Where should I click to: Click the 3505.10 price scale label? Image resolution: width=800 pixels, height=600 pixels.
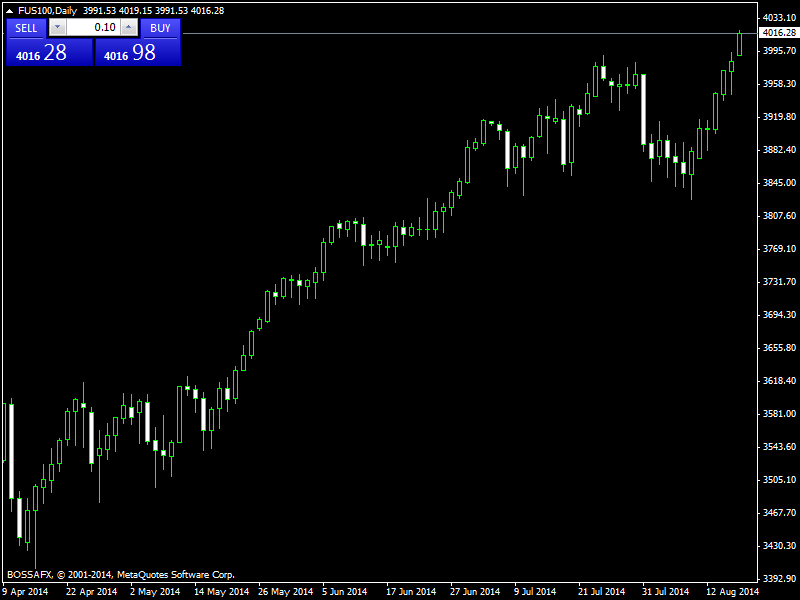[x=779, y=480]
